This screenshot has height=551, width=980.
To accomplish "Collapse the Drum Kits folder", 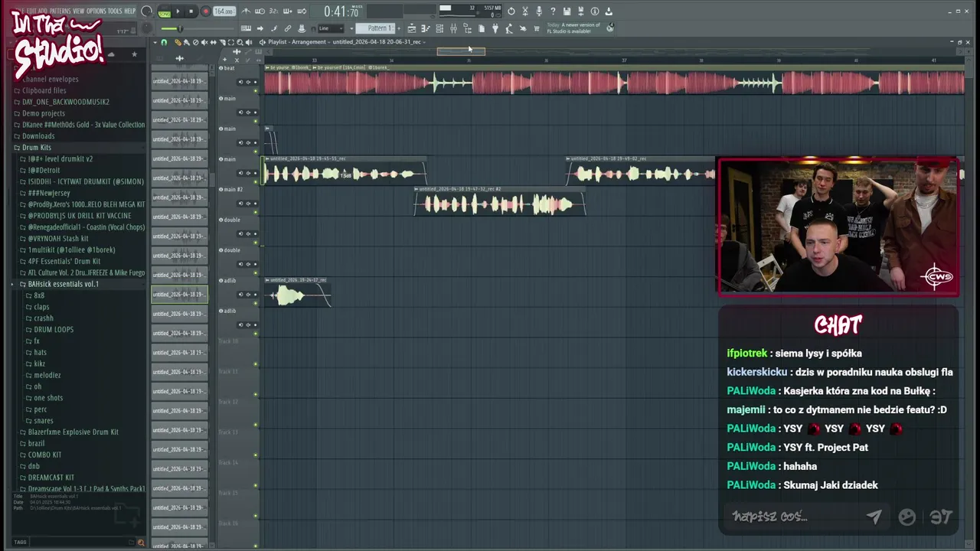I will click(36, 148).
